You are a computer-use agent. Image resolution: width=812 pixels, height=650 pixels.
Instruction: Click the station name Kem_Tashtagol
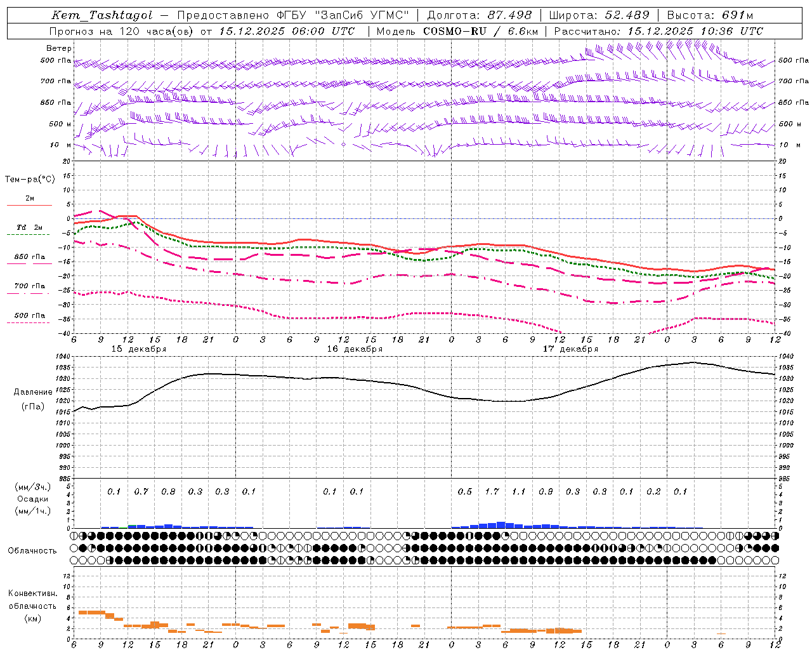point(101,15)
